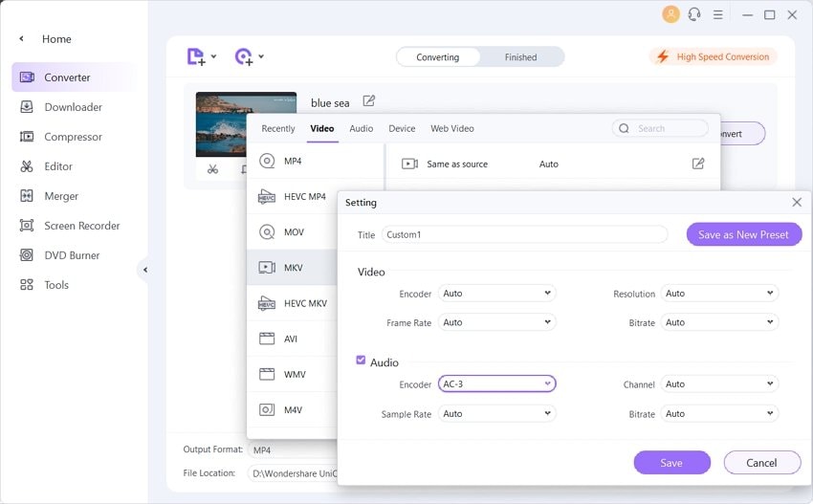This screenshot has width=813, height=504.
Task: Click the trim scissors icon under thumbnail
Action: [212, 169]
